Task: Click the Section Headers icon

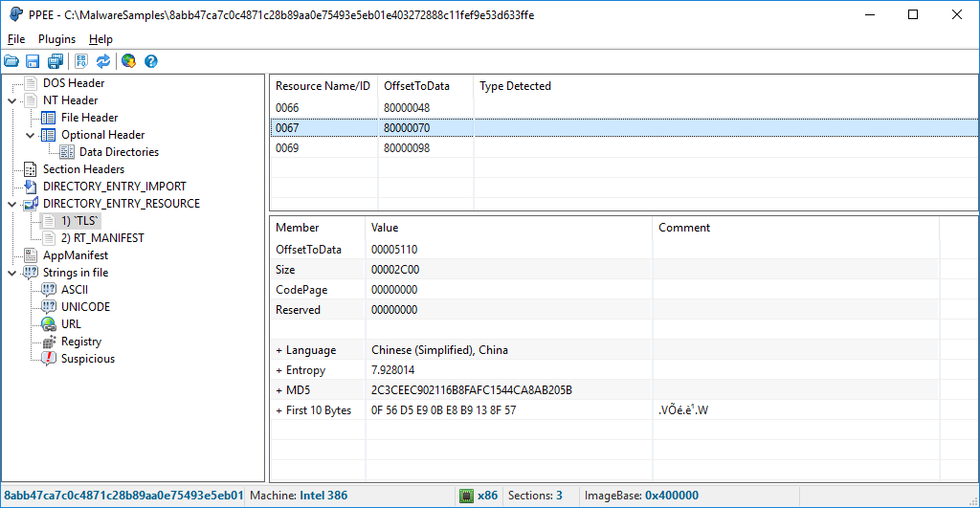Action: coord(30,169)
